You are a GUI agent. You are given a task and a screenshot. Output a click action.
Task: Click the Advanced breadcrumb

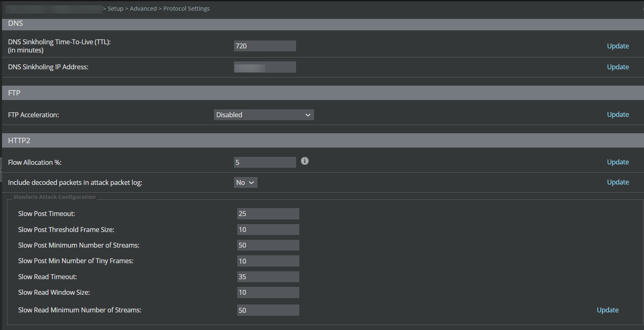coord(143,9)
